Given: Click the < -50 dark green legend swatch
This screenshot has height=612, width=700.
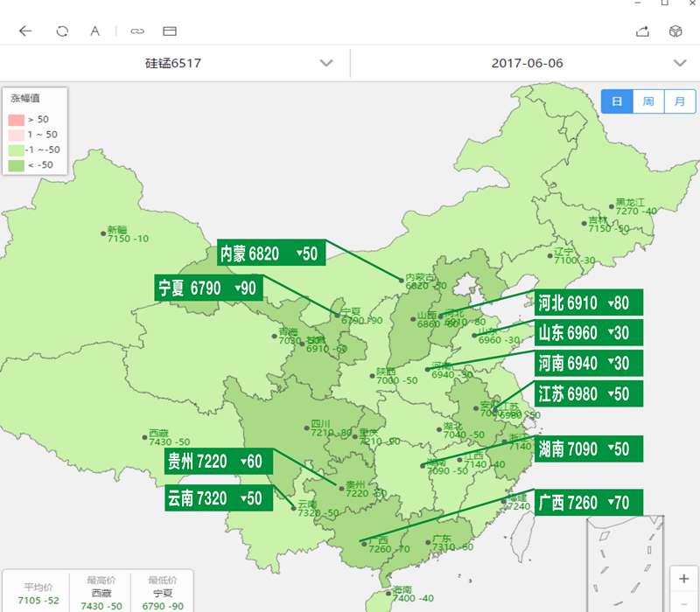Looking at the screenshot, I should pyautogui.click(x=16, y=165).
